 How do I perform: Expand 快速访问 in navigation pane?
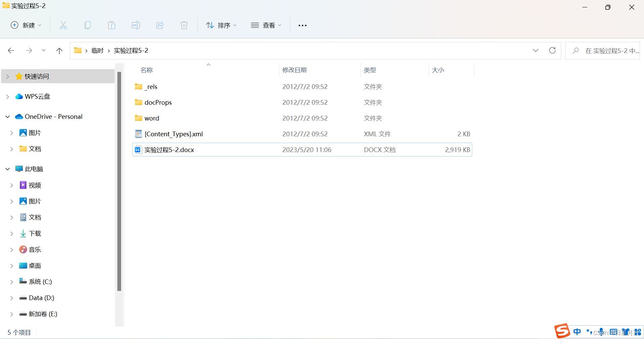[x=7, y=77]
